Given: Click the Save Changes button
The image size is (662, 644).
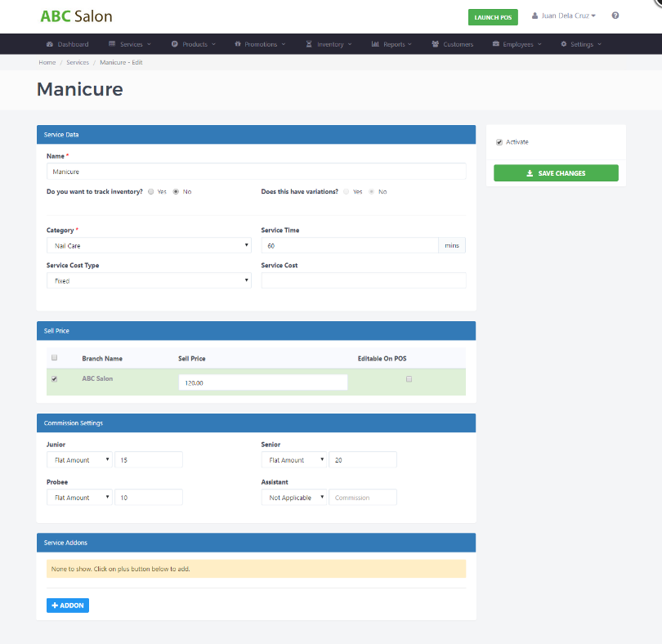Looking at the screenshot, I should pos(556,173).
